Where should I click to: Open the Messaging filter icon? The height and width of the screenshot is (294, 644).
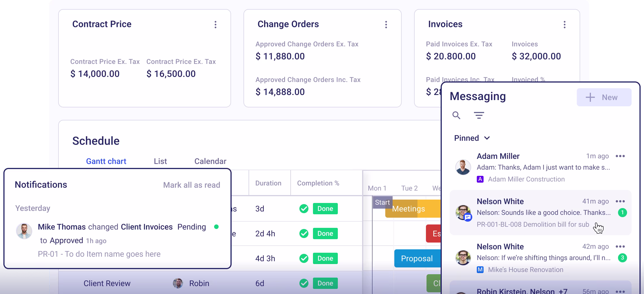[479, 115]
